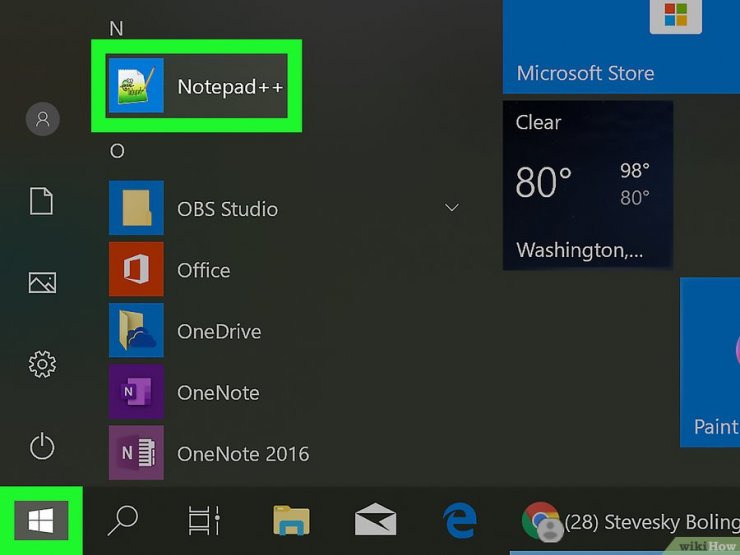Screen dimensions: 740x555
Task: Open the Microsoft Store tile
Action: [x=621, y=47]
